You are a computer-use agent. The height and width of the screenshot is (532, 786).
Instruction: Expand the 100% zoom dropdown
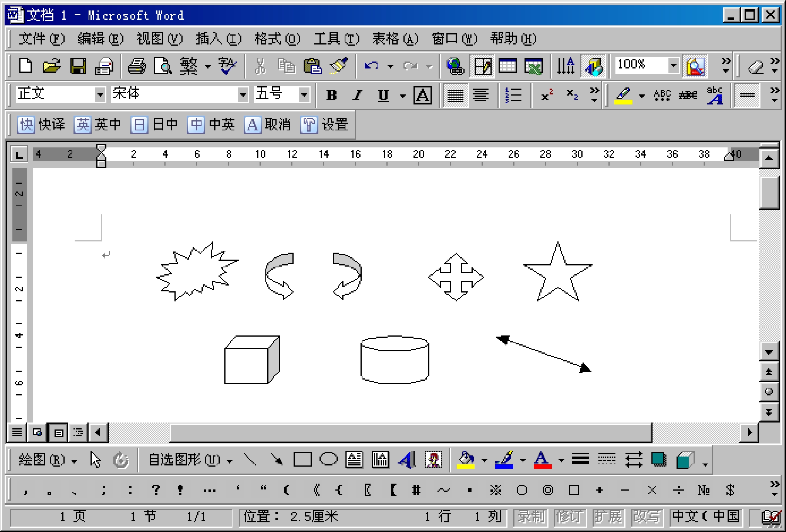pos(673,65)
